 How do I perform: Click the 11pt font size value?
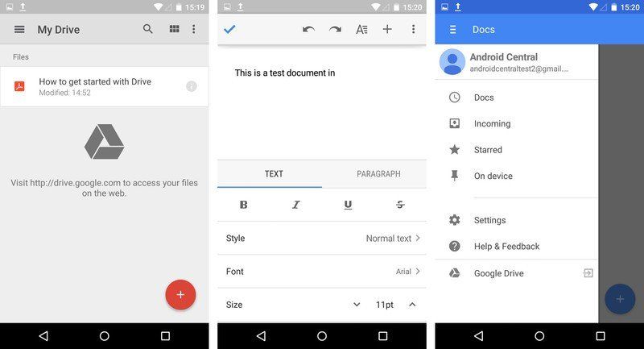pos(385,305)
